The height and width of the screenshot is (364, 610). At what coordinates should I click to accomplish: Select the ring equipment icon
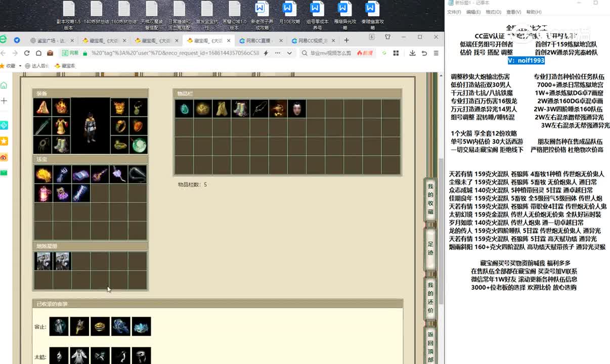(x=120, y=126)
